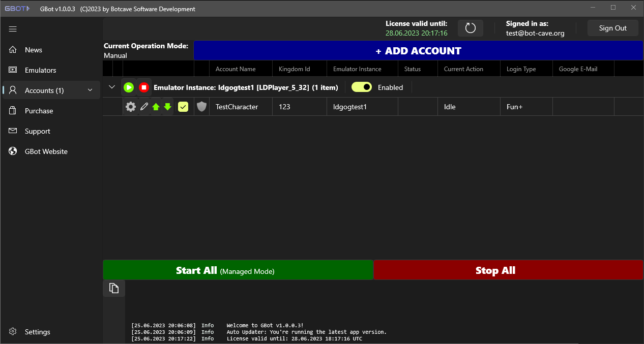
Task: Open the TestCharacter account settings gear
Action: 130,107
